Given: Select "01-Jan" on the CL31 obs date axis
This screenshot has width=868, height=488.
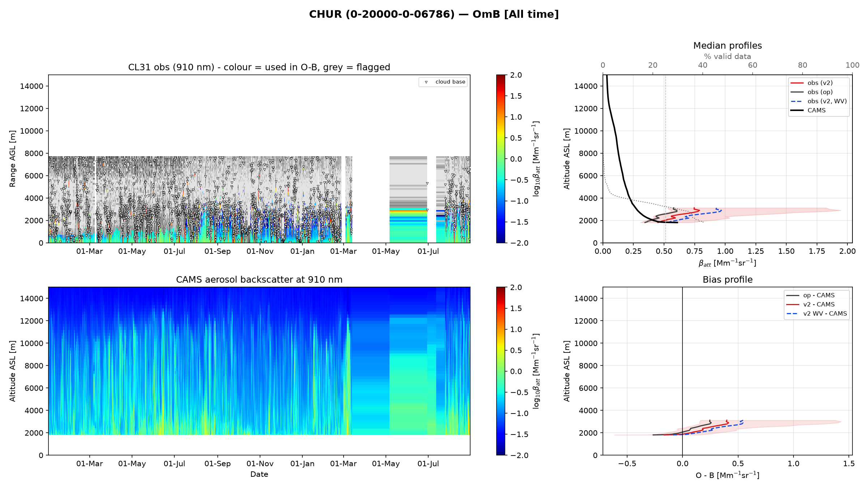Looking at the screenshot, I should [302, 251].
